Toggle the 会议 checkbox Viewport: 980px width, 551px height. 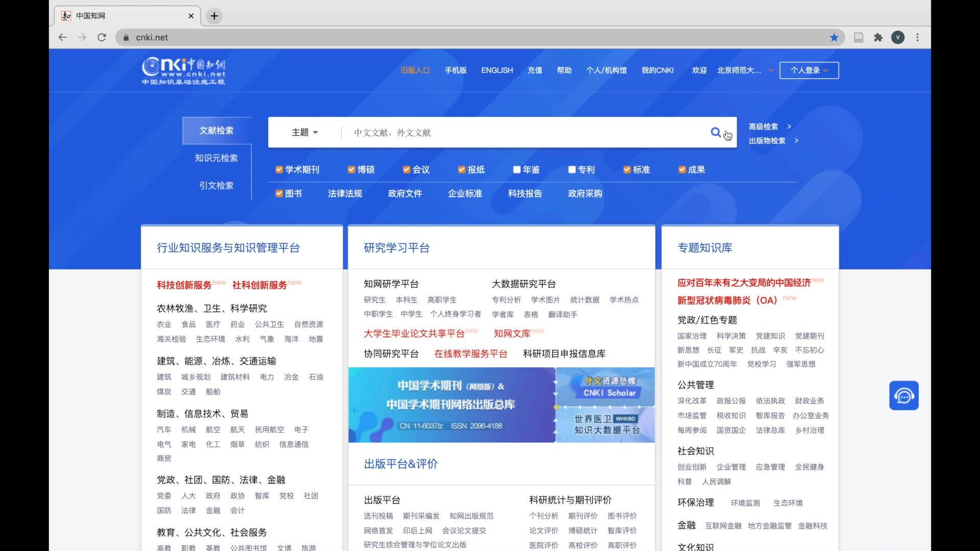pyautogui.click(x=406, y=169)
